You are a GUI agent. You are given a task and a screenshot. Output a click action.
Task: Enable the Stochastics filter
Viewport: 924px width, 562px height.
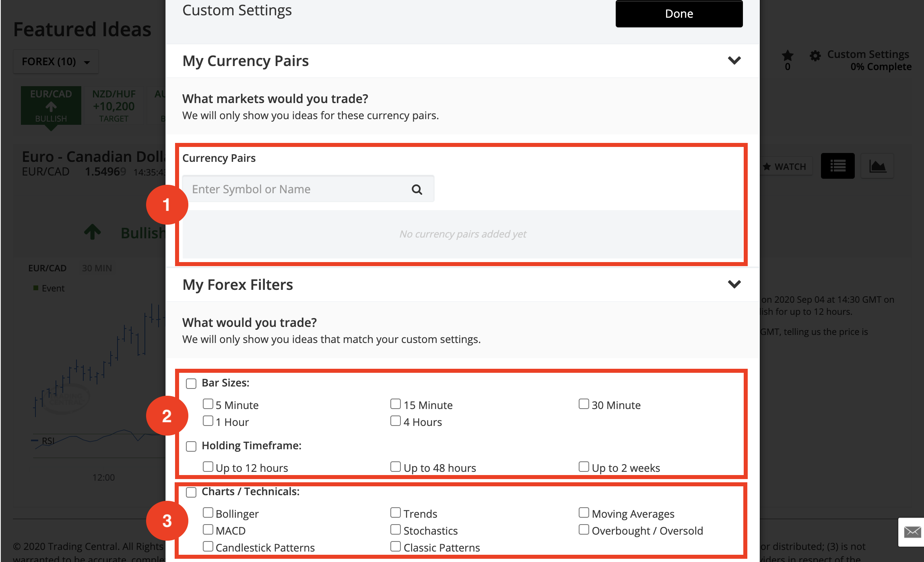(x=396, y=529)
